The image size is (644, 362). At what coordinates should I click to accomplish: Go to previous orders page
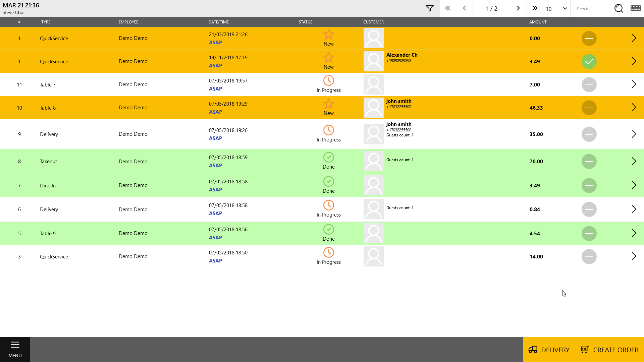click(x=464, y=8)
